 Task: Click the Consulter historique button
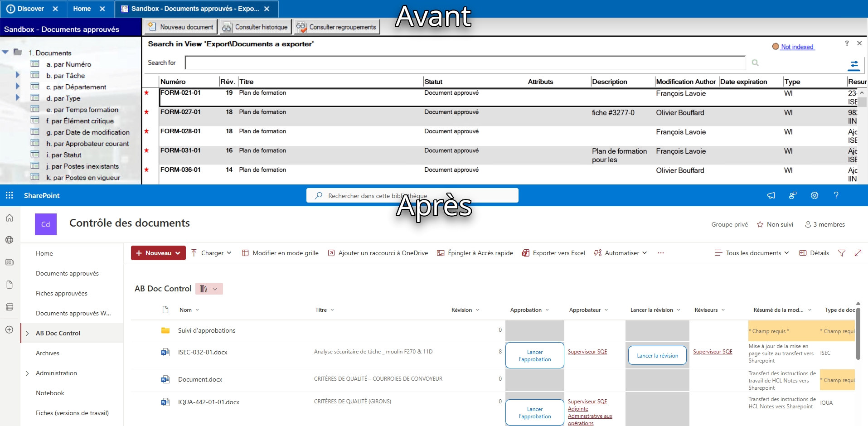(255, 27)
